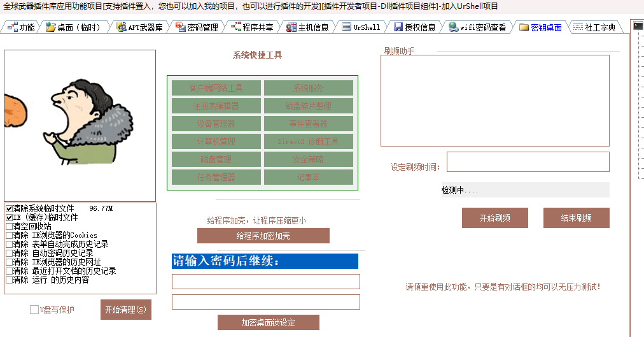Launch 磁盘碎片整理
Viewport: 644px width, 337px height.
pyautogui.click(x=309, y=106)
